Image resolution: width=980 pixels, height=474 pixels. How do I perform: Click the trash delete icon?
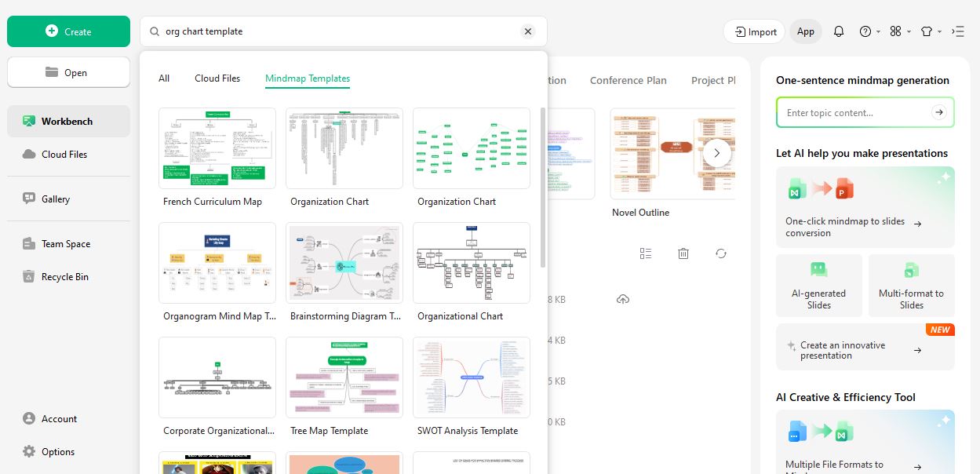(683, 253)
